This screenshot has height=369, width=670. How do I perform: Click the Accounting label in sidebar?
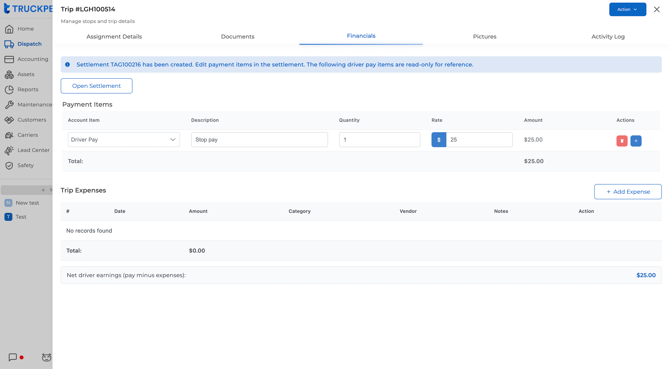(x=33, y=59)
